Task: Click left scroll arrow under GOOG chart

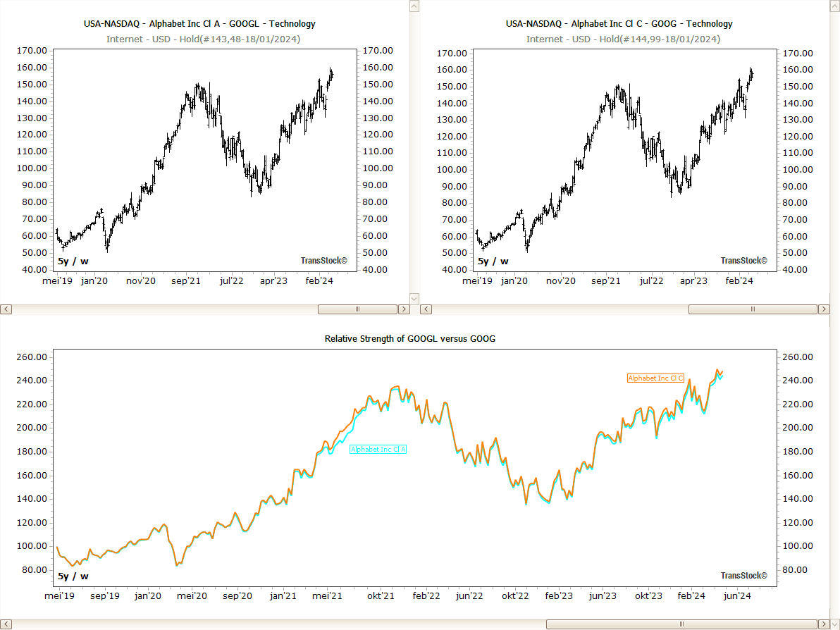Action: point(426,309)
